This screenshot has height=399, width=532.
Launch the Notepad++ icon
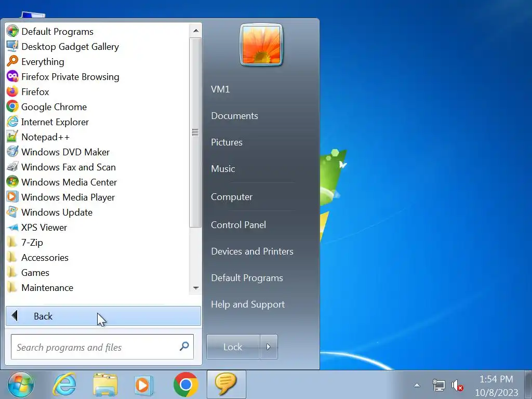[x=12, y=137]
